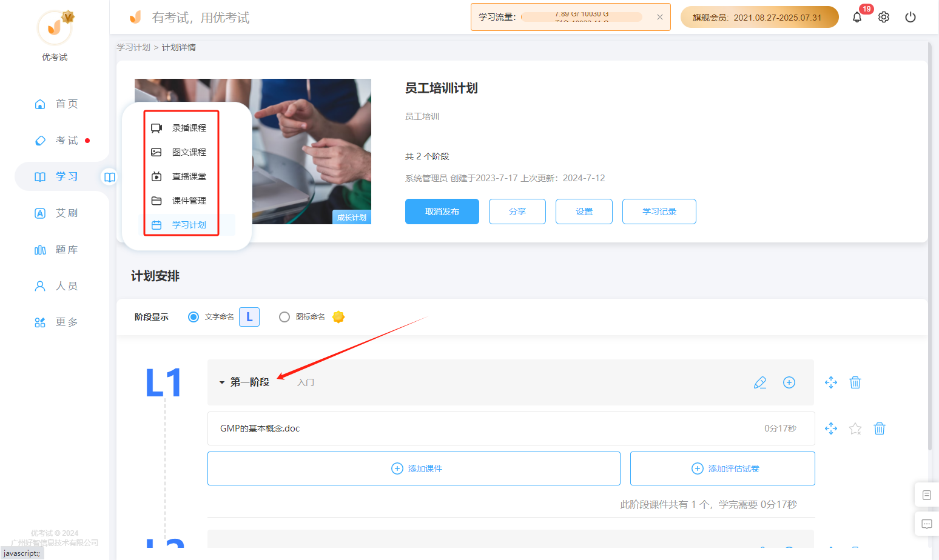The height and width of the screenshot is (560, 939).
Task: Click the 分享 button
Action: pyautogui.click(x=517, y=212)
